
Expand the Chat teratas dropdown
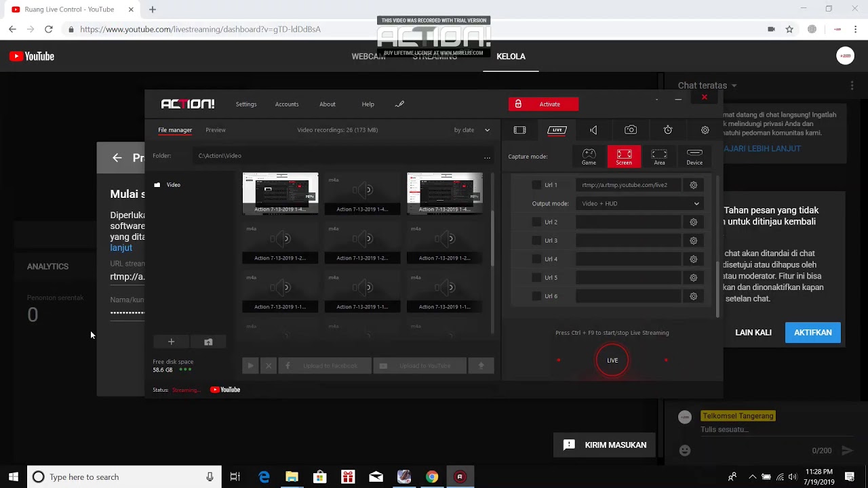point(707,85)
